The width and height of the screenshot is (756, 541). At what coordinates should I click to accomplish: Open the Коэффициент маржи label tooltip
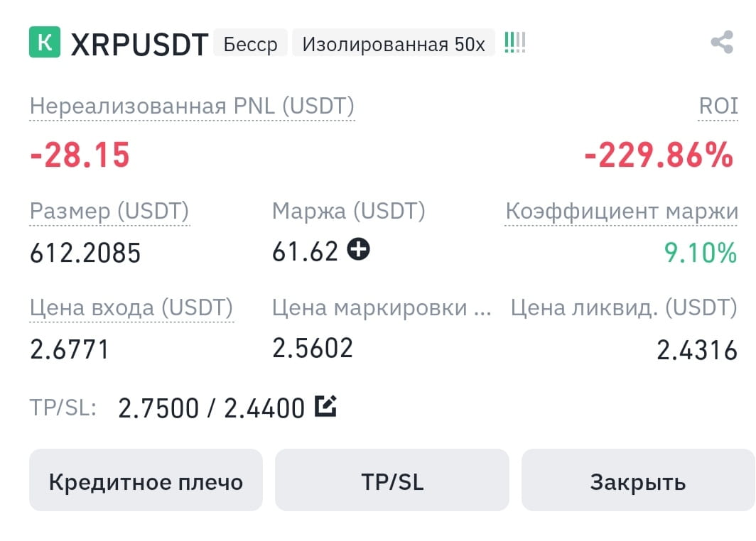click(x=622, y=211)
